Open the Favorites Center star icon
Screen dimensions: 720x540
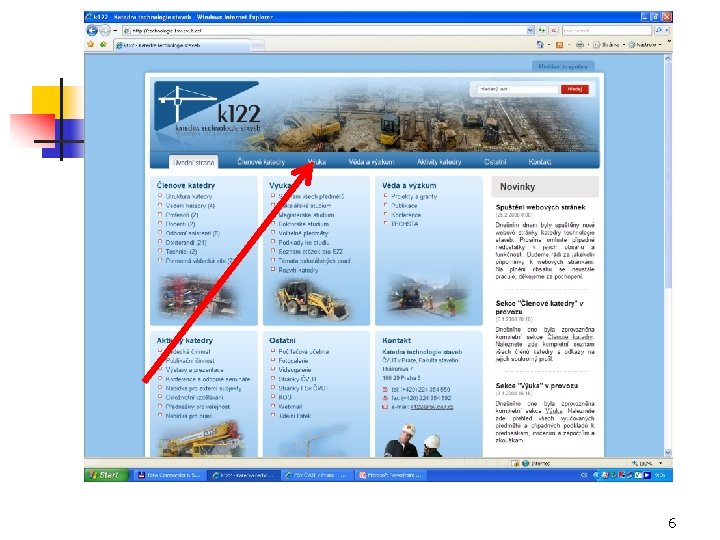tap(90, 45)
